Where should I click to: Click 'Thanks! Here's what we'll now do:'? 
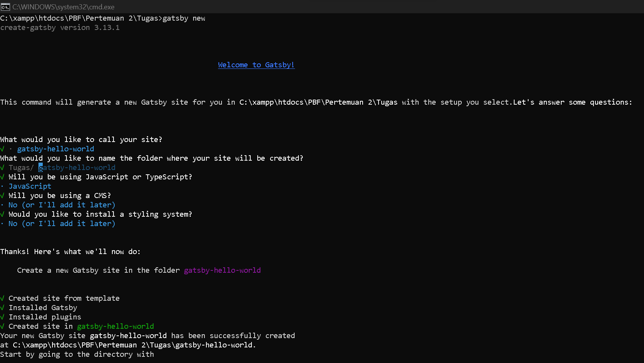click(x=70, y=252)
